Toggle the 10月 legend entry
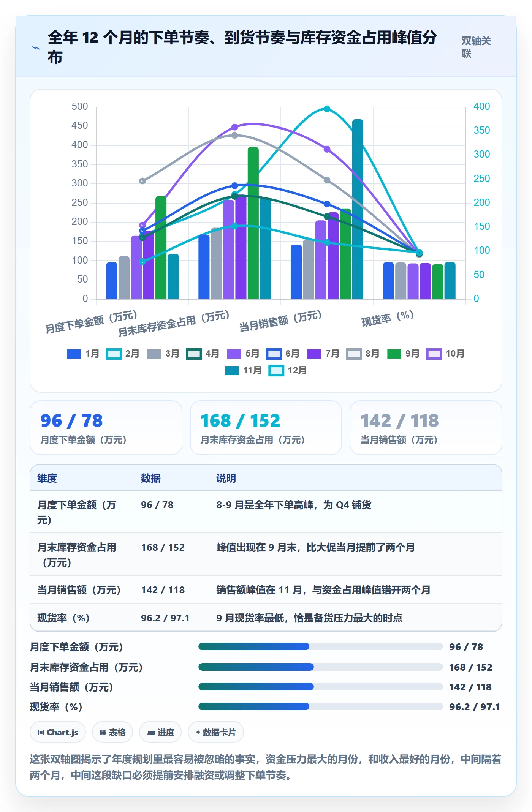532x812 pixels. coord(446,354)
